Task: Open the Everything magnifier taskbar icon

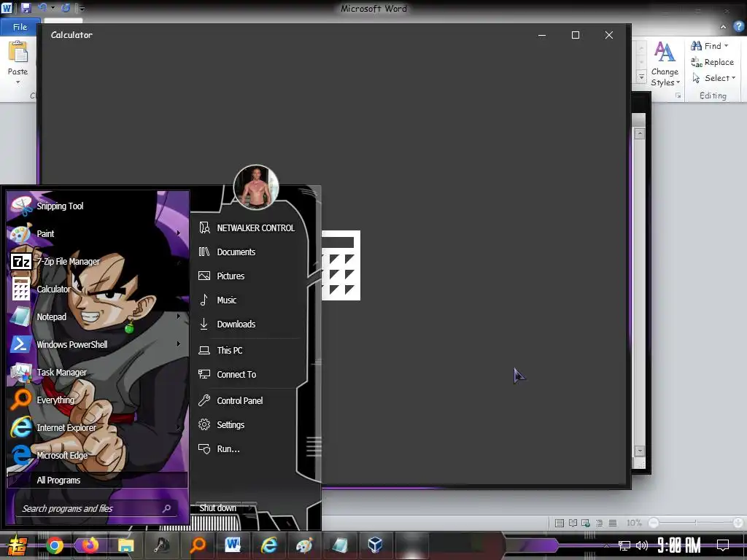Action: 197,545
